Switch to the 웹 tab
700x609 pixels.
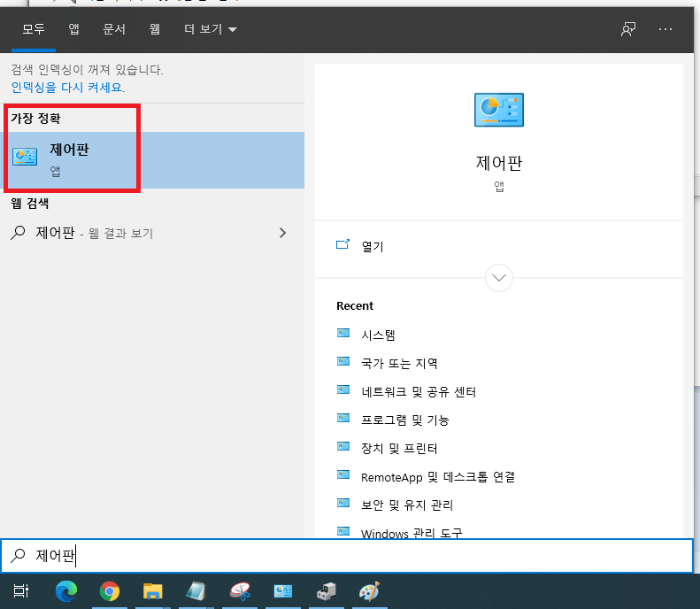155,29
